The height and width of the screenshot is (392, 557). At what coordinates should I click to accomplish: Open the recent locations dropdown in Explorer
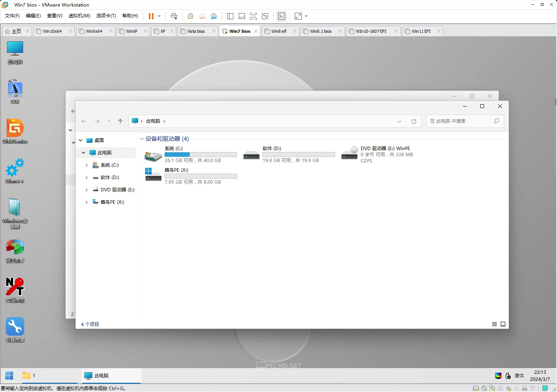pyautogui.click(x=109, y=121)
